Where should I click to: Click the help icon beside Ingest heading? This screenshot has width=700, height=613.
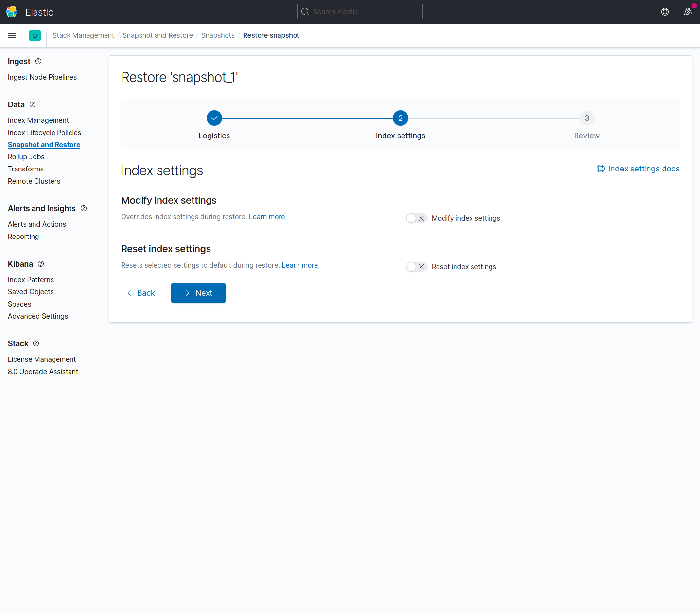38,61
